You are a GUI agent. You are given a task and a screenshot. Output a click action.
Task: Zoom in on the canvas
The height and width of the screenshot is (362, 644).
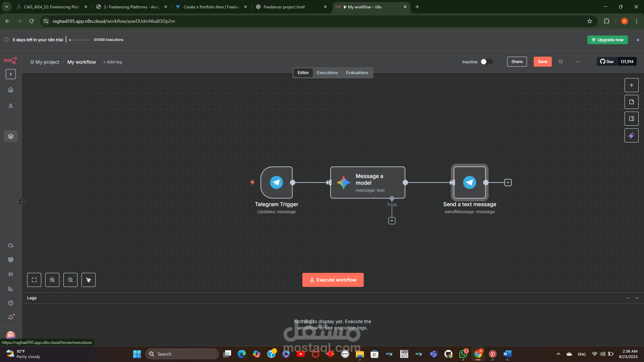click(x=52, y=280)
